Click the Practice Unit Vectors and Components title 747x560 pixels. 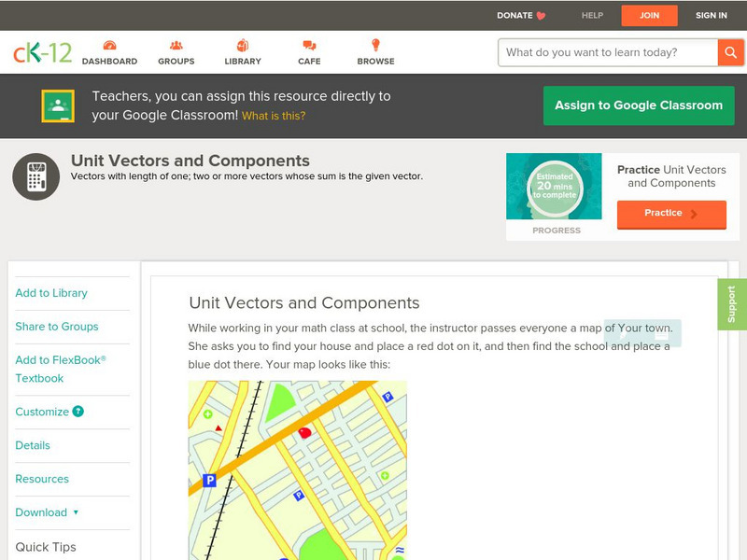pyautogui.click(x=671, y=176)
